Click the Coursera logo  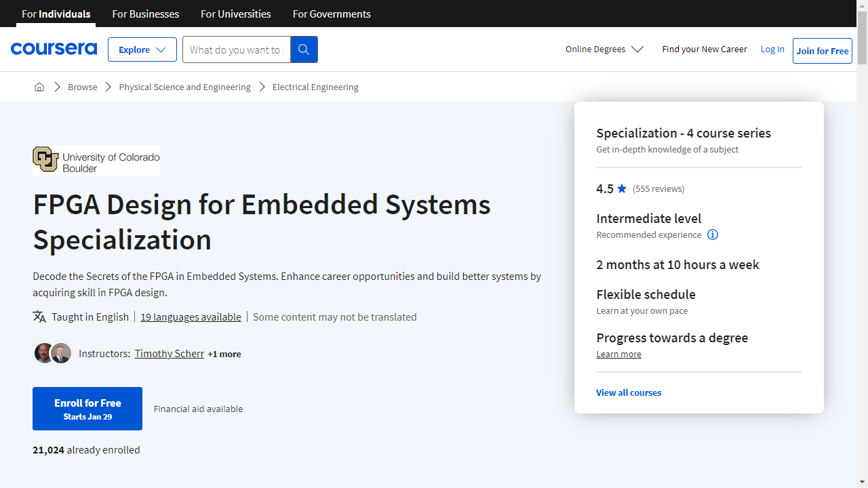(x=54, y=49)
